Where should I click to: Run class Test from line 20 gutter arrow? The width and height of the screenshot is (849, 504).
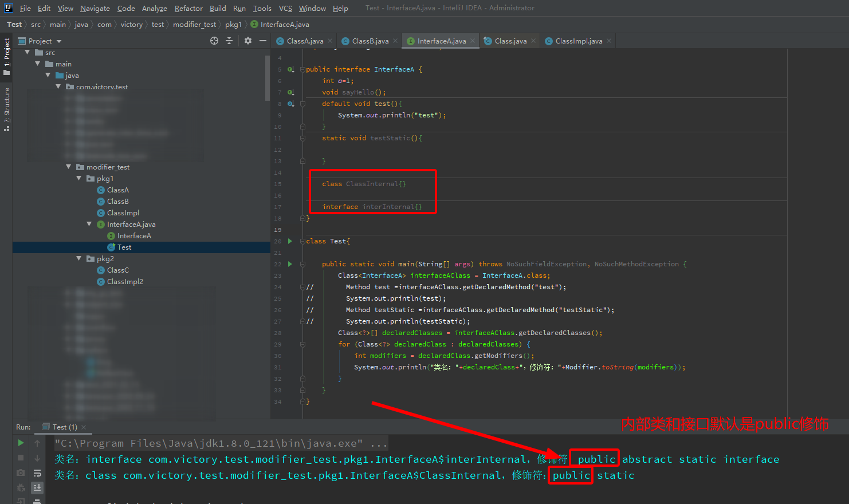coord(290,241)
